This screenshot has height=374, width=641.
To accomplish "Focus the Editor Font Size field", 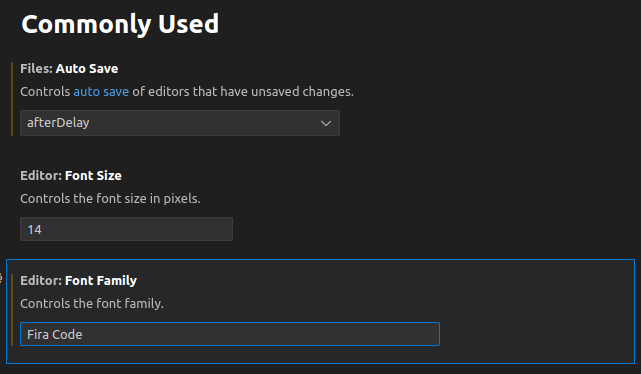I will tap(126, 229).
